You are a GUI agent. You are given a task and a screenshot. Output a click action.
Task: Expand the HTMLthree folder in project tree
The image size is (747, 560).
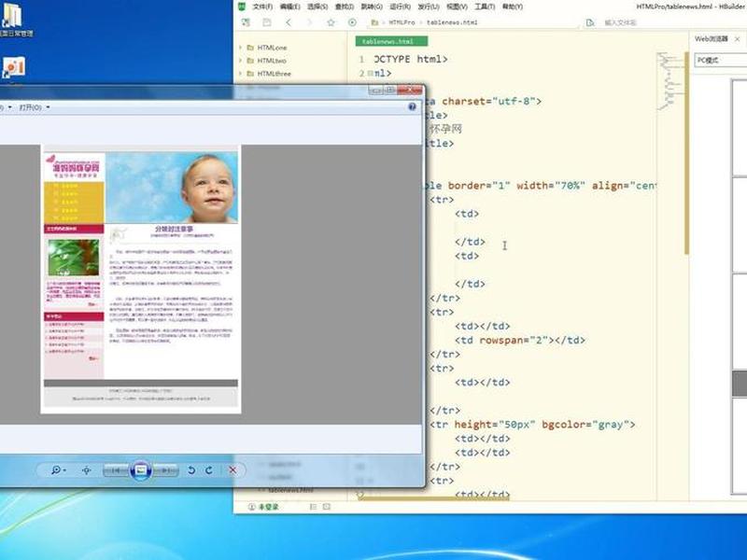coord(241,74)
